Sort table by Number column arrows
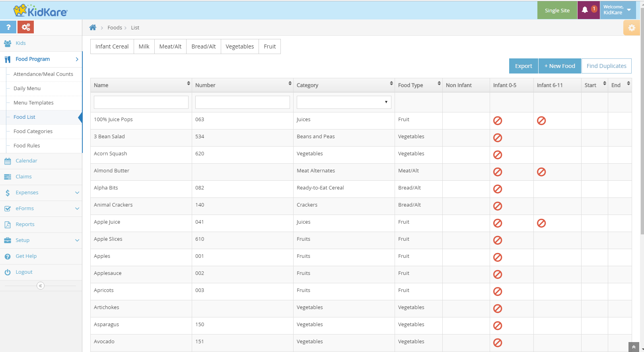This screenshot has width=644, height=352. click(x=290, y=83)
